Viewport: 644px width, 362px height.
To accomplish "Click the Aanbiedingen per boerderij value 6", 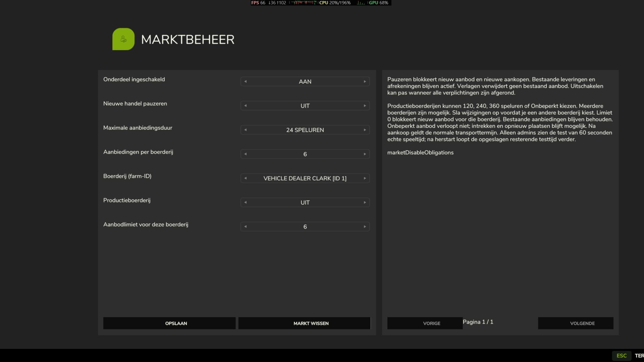I will (305, 154).
